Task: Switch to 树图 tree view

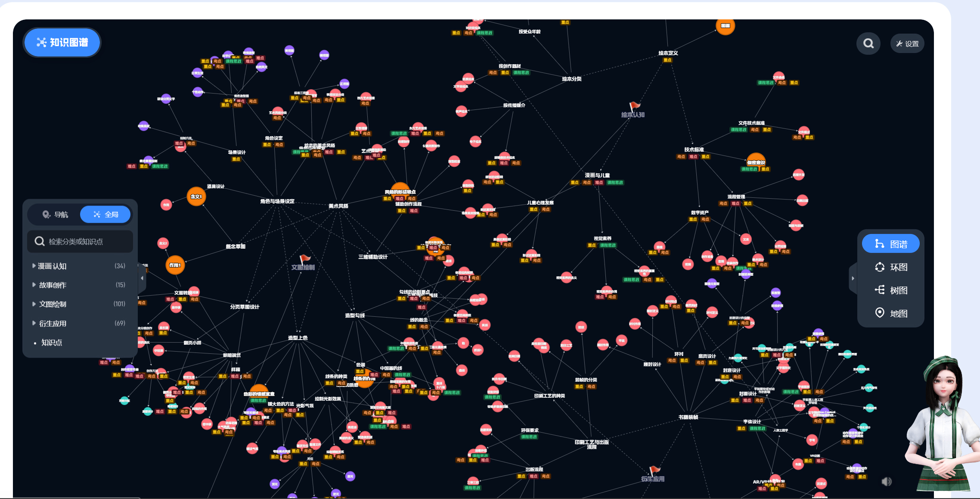Action: 890,290
